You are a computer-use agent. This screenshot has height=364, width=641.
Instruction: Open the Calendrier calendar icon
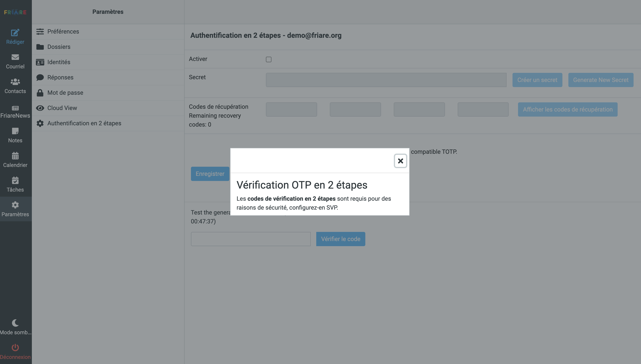coord(15,156)
